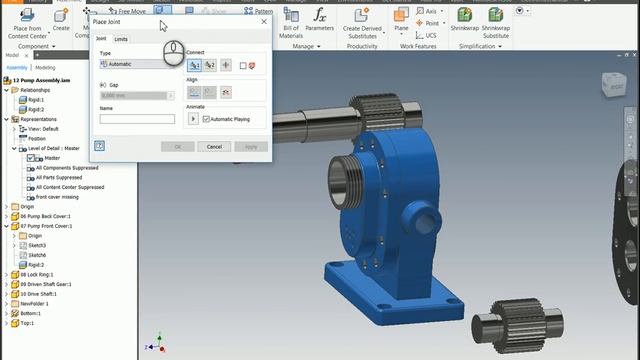Select first connect origin button in dialog
640x360 pixels.
[x=194, y=65]
